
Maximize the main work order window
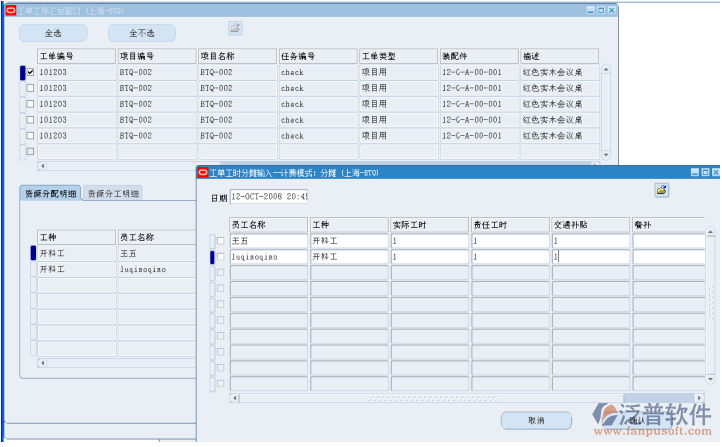(x=599, y=7)
